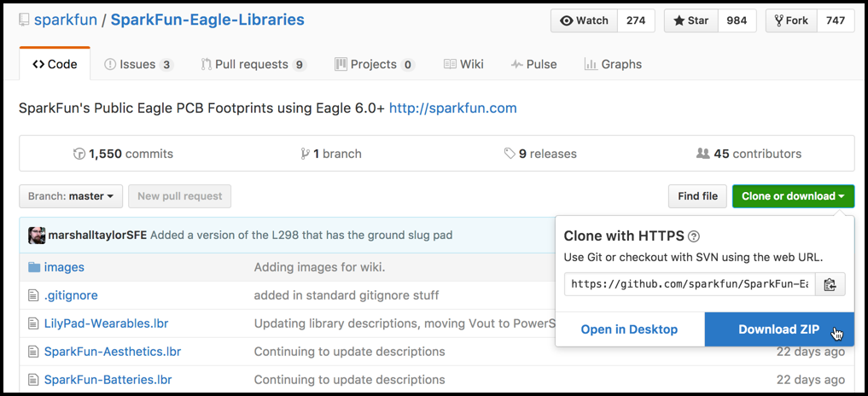Image resolution: width=868 pixels, height=396 pixels.
Task: Click Open in Desktop
Action: click(x=629, y=329)
